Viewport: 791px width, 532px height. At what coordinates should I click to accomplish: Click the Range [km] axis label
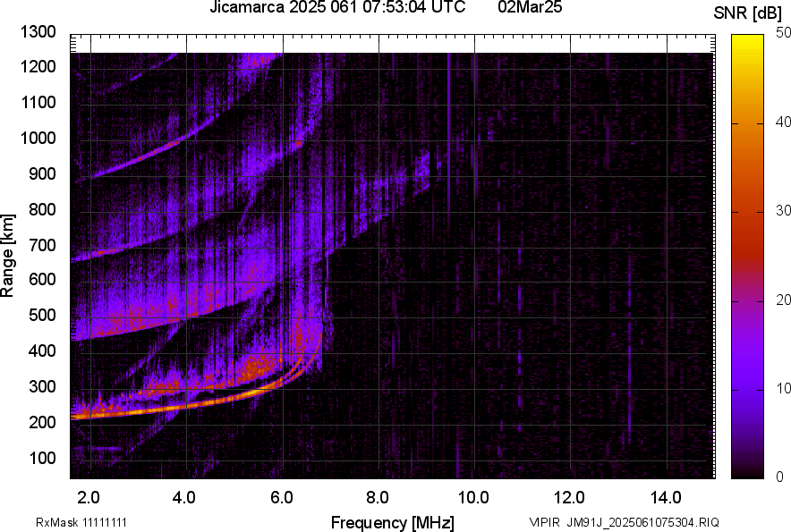point(8,255)
